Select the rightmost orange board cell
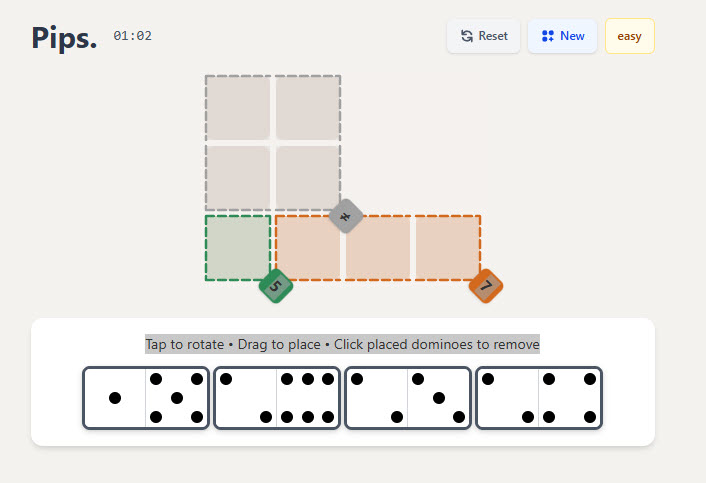706x483 pixels. coord(448,248)
